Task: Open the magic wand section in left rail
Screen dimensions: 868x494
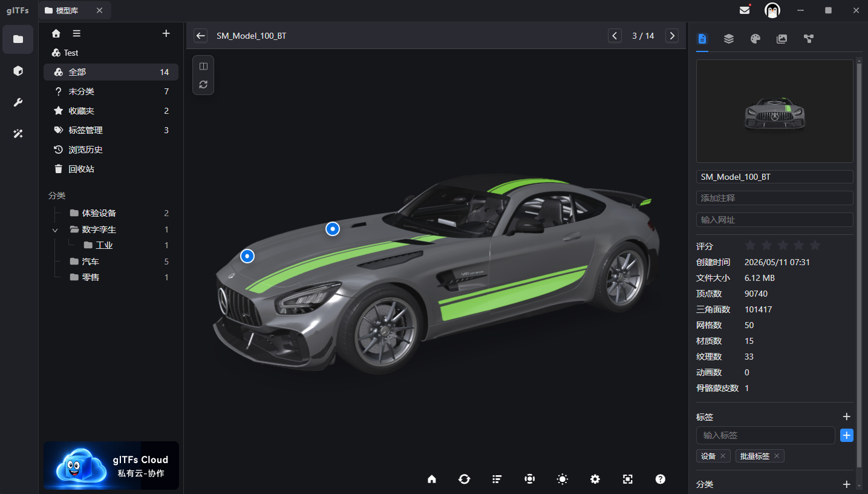Action: click(18, 134)
